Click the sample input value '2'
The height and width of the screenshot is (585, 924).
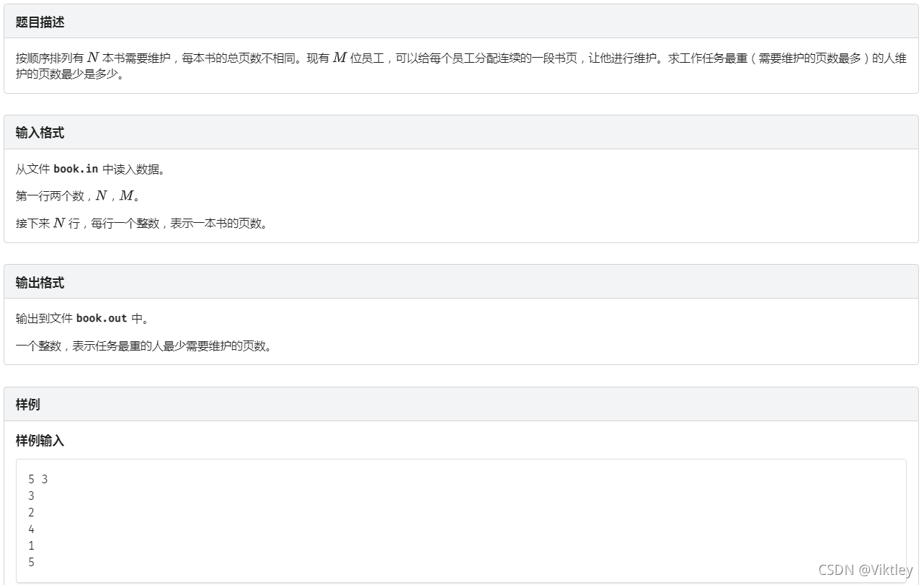tap(31, 513)
